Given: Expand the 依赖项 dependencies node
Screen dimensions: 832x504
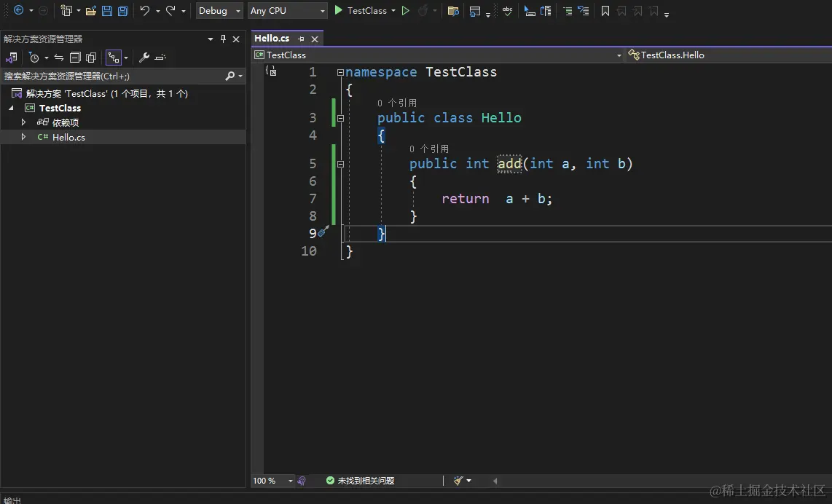Looking at the screenshot, I should pos(23,122).
